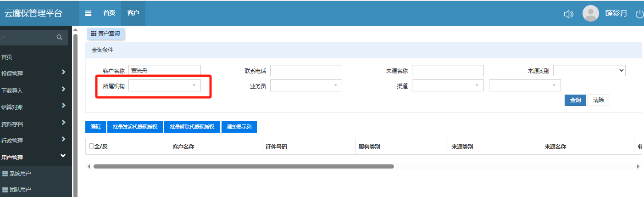Image resolution: width=644 pixels, height=197 pixels.
Task: Click the power logout icon
Action: (639, 14)
